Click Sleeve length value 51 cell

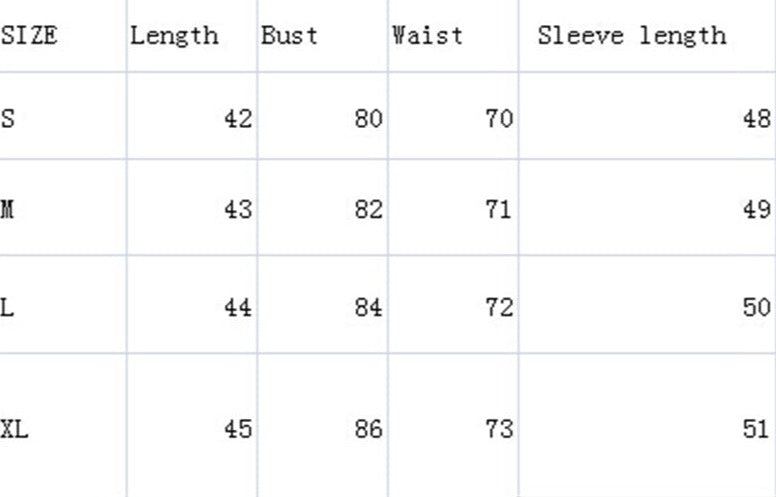(x=756, y=430)
